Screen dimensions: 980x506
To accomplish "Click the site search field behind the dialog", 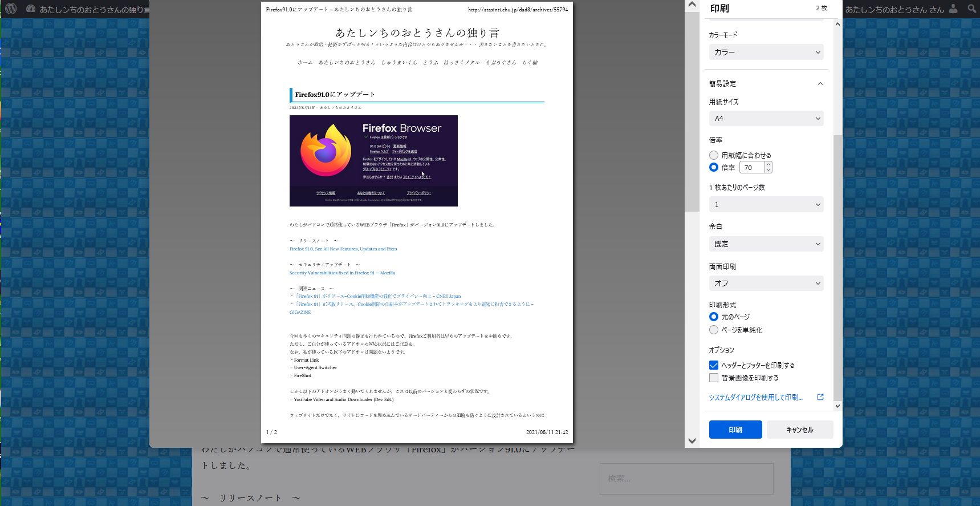I will tap(686, 479).
